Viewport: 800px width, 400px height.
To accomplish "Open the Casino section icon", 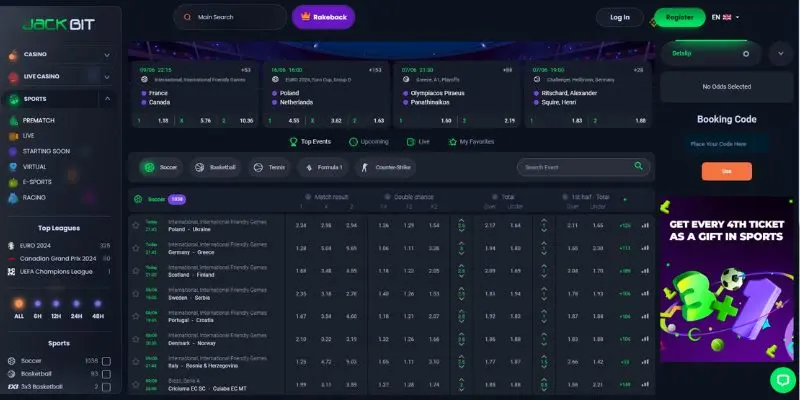I will [x=13, y=55].
